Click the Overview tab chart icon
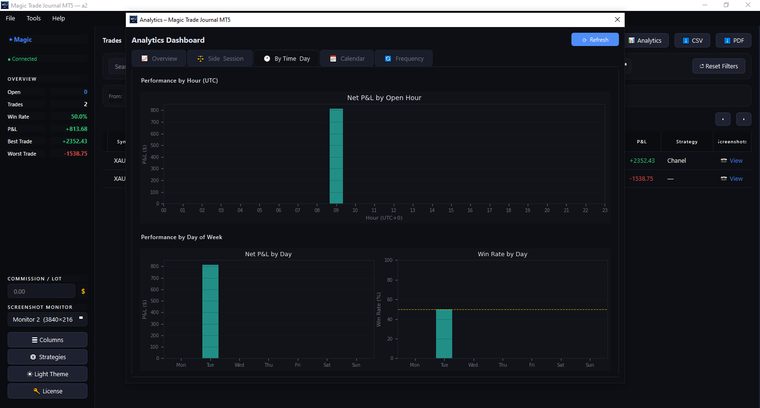760x408 pixels. coord(144,59)
